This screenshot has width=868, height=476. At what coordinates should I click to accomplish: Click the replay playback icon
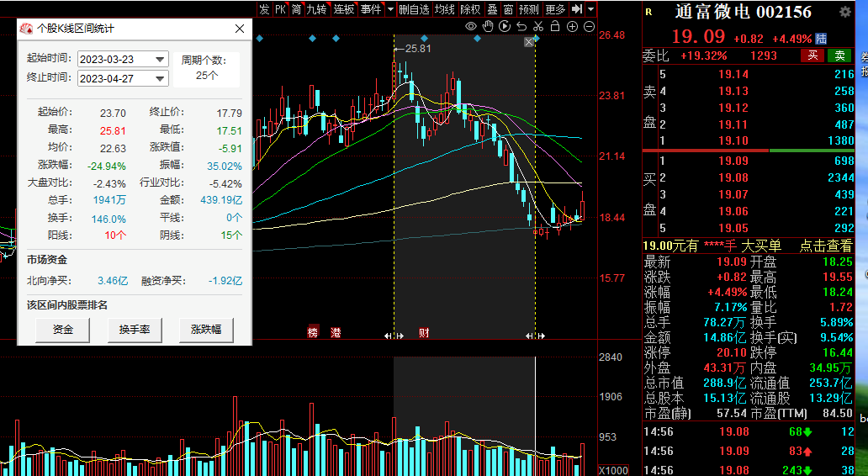coord(505,27)
